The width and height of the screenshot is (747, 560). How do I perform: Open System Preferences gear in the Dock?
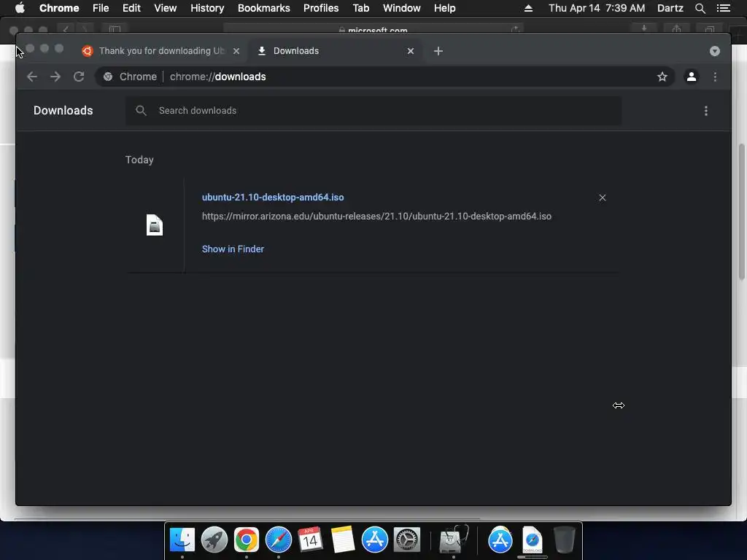click(407, 540)
